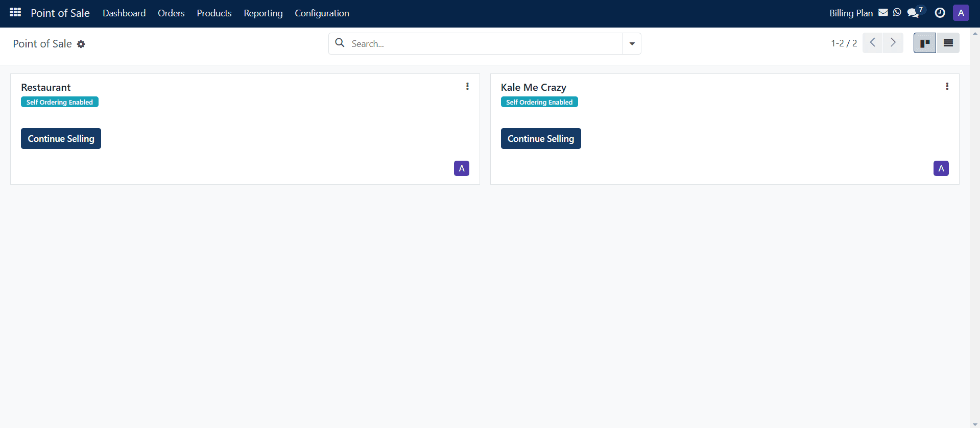Viewport: 980px width, 428px height.
Task: Go to next page of records
Action: click(893, 43)
